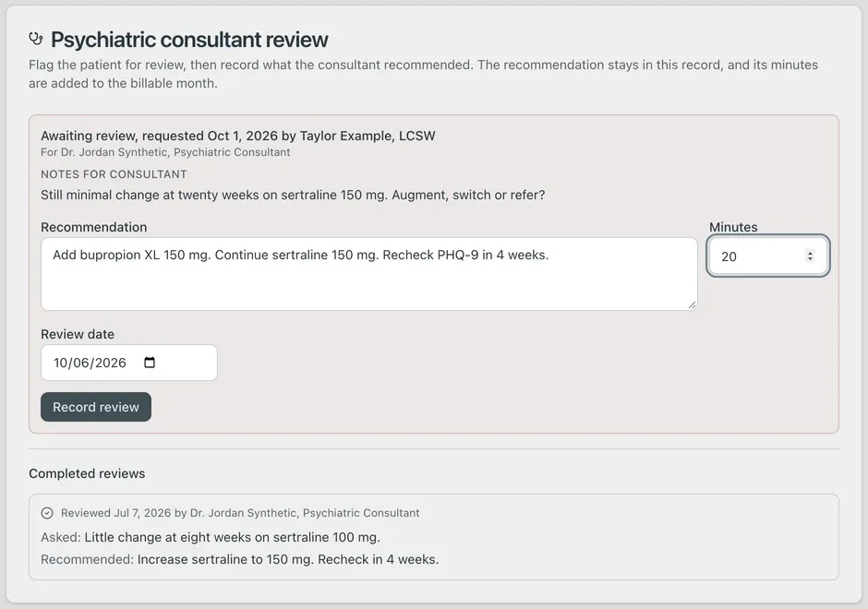Click the 'Completed reviews' heading
The width and height of the screenshot is (868, 609).
coord(87,473)
